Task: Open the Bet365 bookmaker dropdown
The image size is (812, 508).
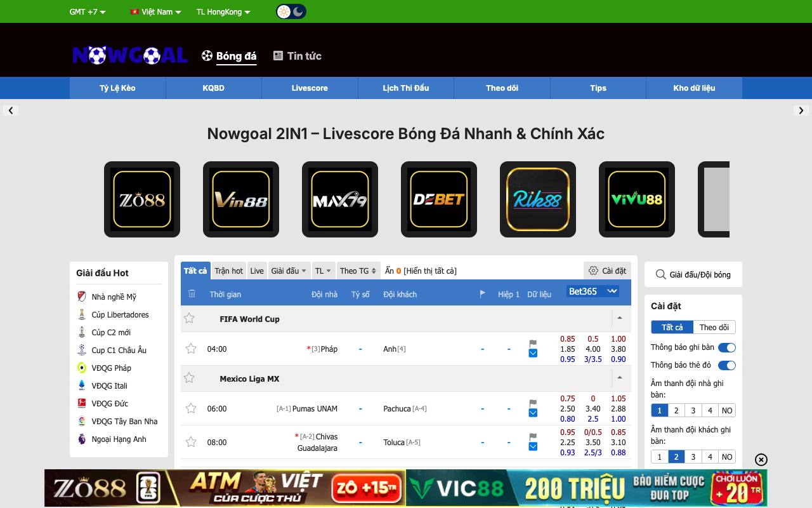Action: [x=593, y=291]
